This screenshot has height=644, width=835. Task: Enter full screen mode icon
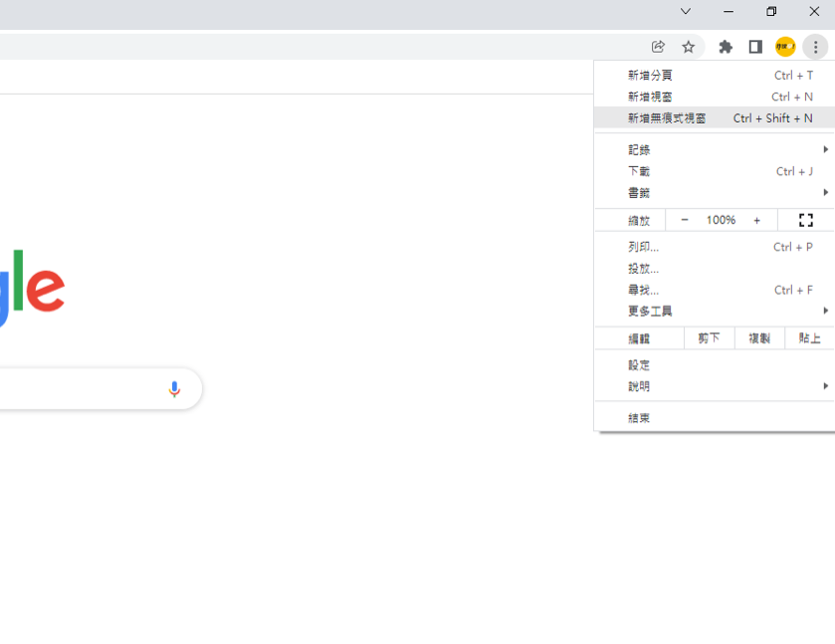coord(806,221)
